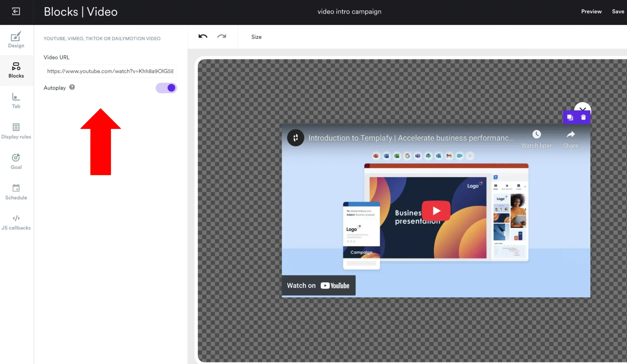Image resolution: width=627 pixels, height=364 pixels.
Task: Open JS callbacks in the sidebar
Action: 16,223
